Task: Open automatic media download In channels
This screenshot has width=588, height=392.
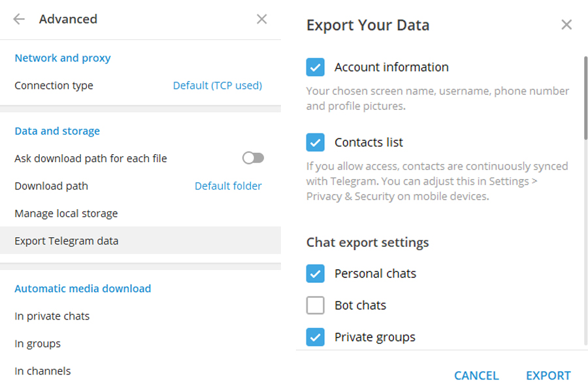Action: click(x=42, y=371)
